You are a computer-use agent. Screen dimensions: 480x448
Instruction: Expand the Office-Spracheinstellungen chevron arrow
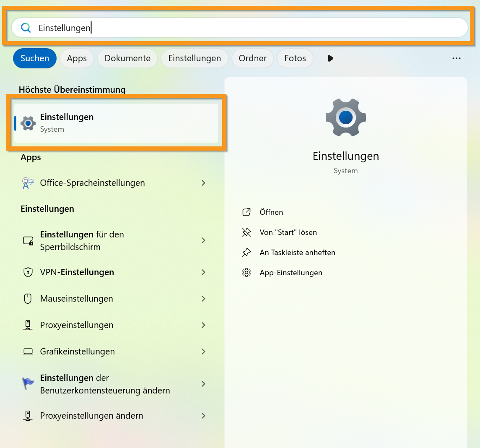[203, 183]
